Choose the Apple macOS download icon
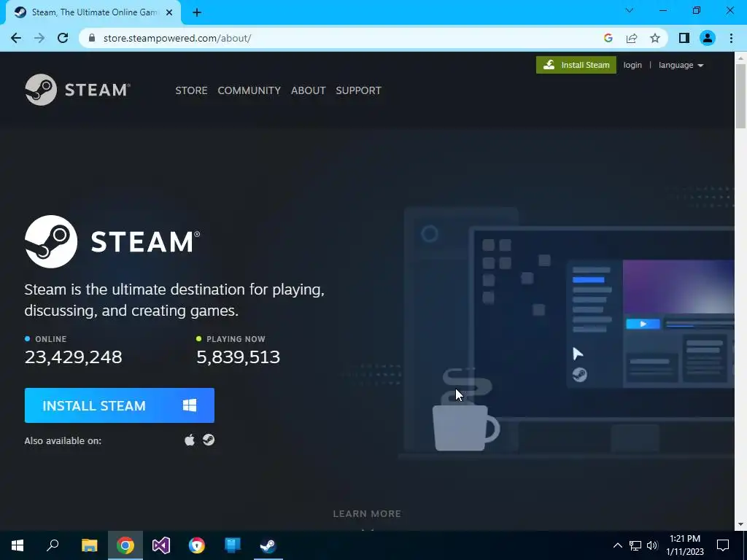747x560 pixels. point(190,440)
